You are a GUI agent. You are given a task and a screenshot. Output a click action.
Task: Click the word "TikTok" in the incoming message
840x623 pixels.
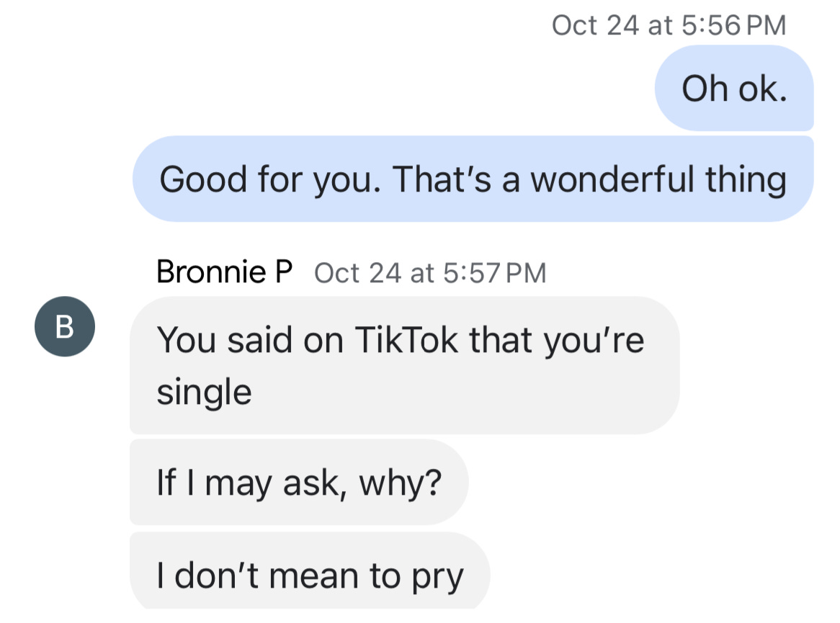point(406,340)
